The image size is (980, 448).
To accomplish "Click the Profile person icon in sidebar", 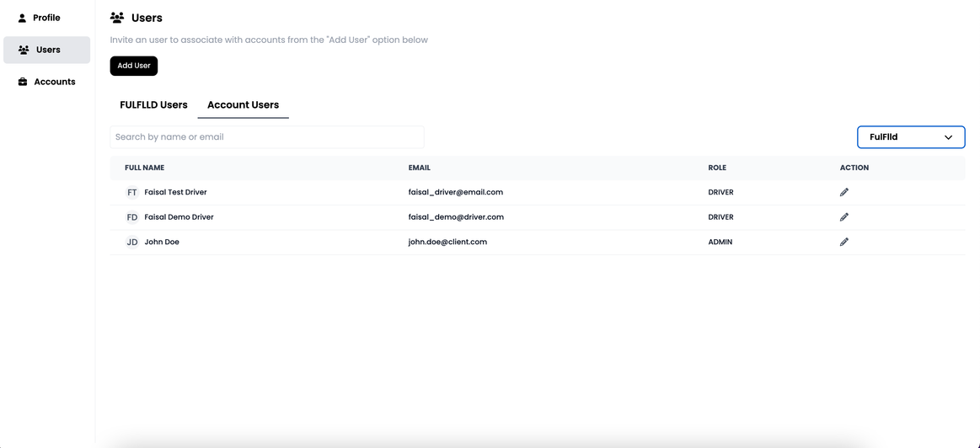I will [x=22, y=18].
